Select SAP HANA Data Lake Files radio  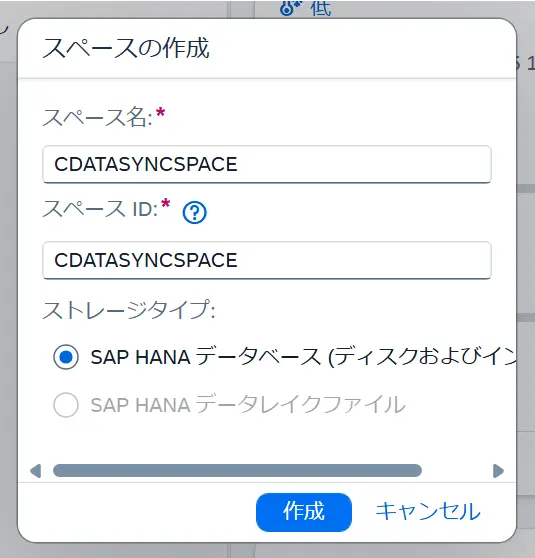point(66,405)
